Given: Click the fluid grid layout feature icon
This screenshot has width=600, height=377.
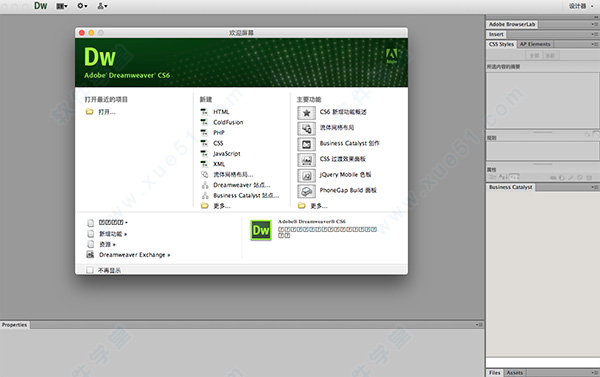Looking at the screenshot, I should pos(306,129).
